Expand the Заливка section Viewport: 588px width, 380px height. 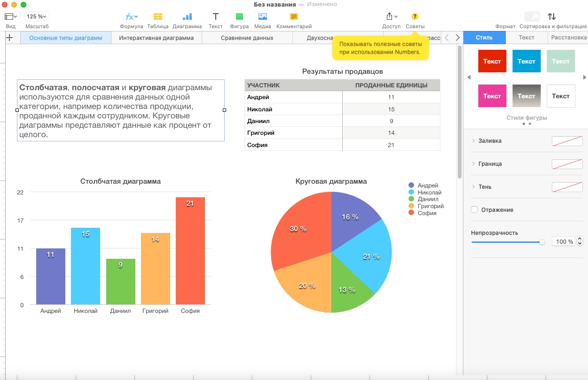point(474,141)
